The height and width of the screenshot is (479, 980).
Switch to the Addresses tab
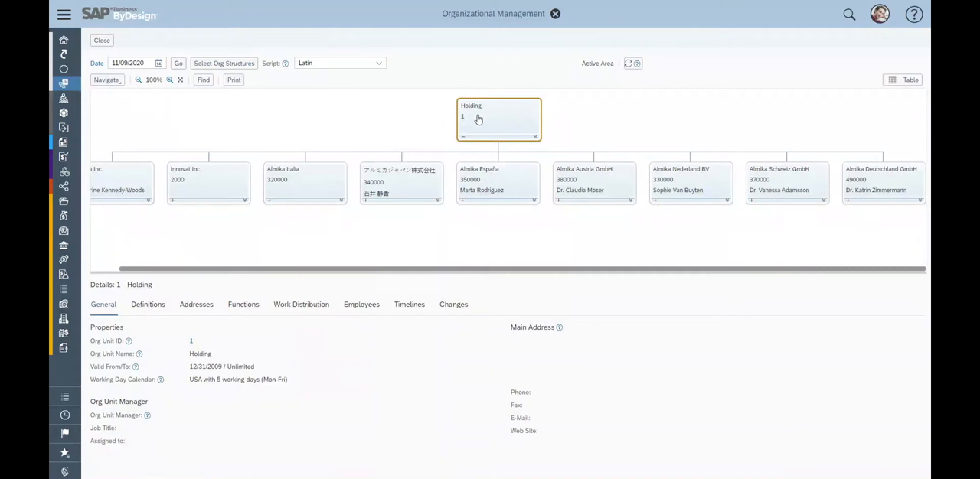(197, 305)
